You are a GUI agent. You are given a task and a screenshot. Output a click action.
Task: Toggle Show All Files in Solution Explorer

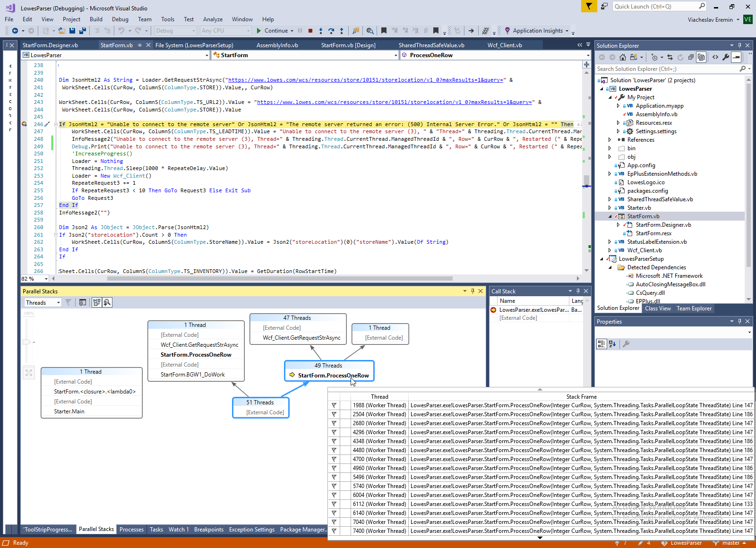coord(701,57)
